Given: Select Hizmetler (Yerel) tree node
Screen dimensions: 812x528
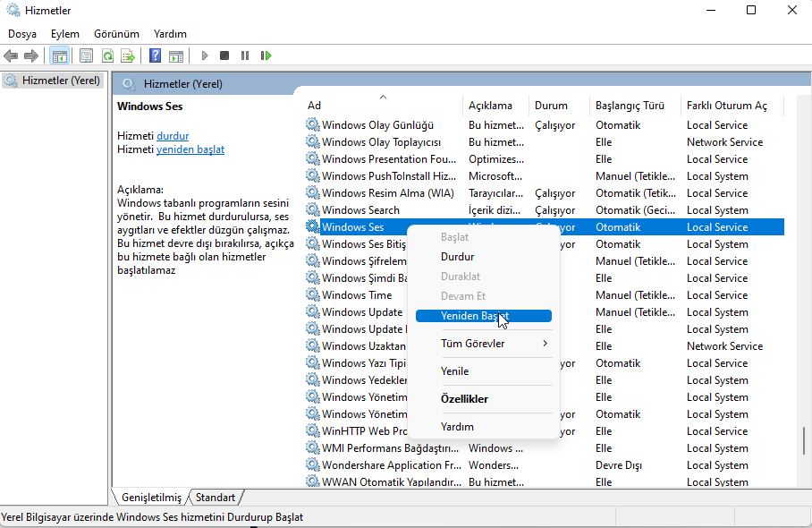Looking at the screenshot, I should point(54,81).
